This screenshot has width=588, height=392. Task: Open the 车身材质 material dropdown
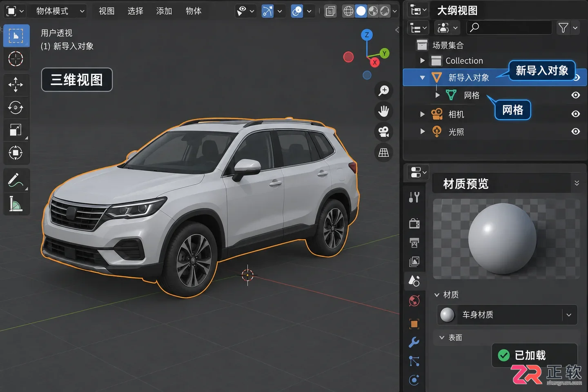coord(569,315)
